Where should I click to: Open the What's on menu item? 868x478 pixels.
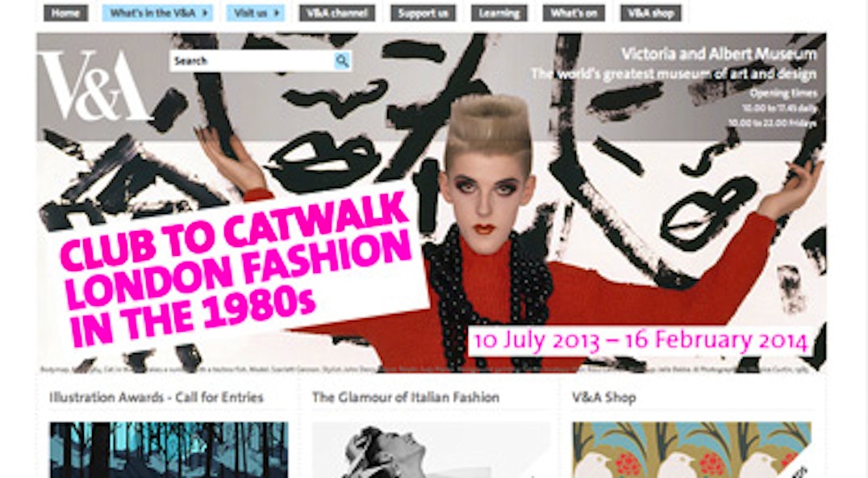click(x=574, y=13)
